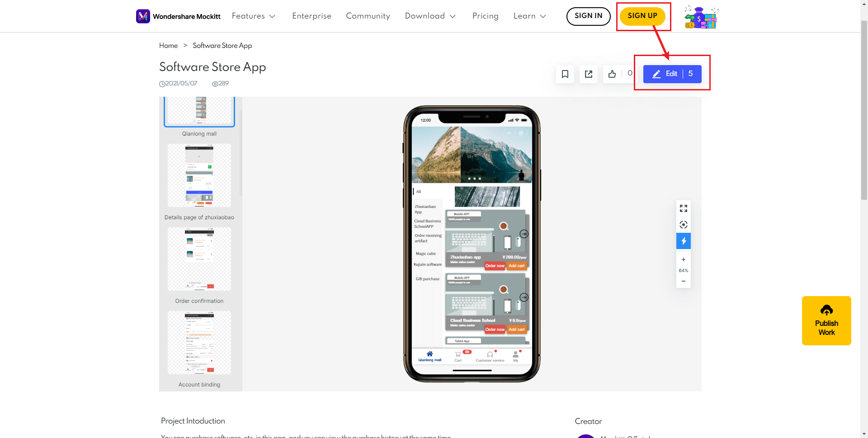Expand the Learn dropdown menu

[530, 16]
